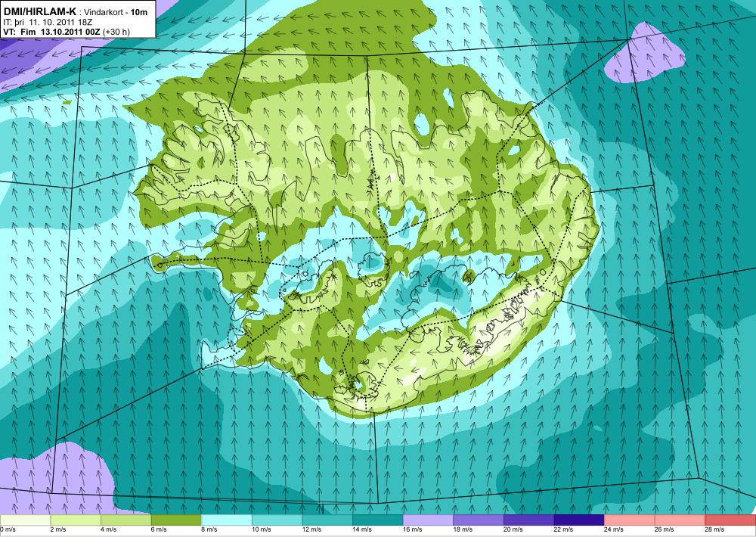756x537 pixels.
Task: Click the '26 m/s' legend label
Action: point(665,529)
